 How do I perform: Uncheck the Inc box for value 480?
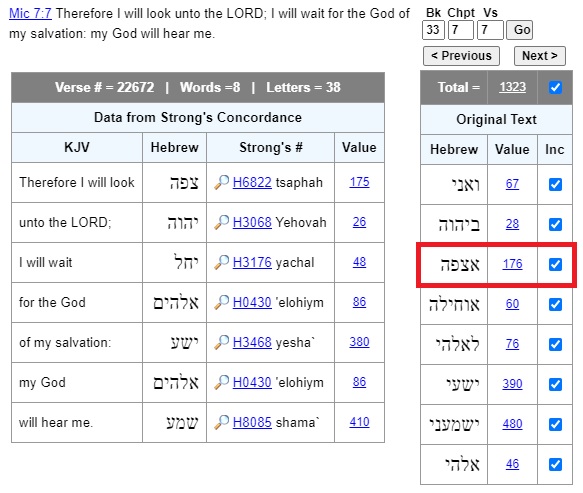click(x=555, y=424)
